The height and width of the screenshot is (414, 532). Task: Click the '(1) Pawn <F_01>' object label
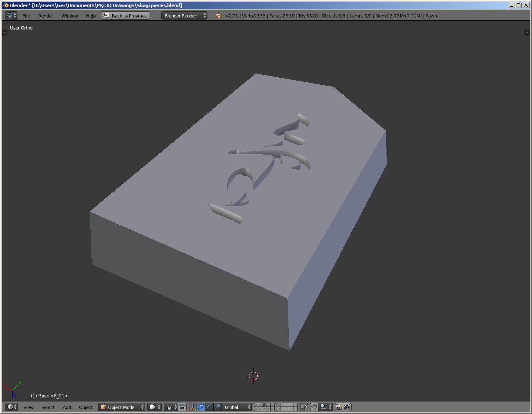coord(49,396)
